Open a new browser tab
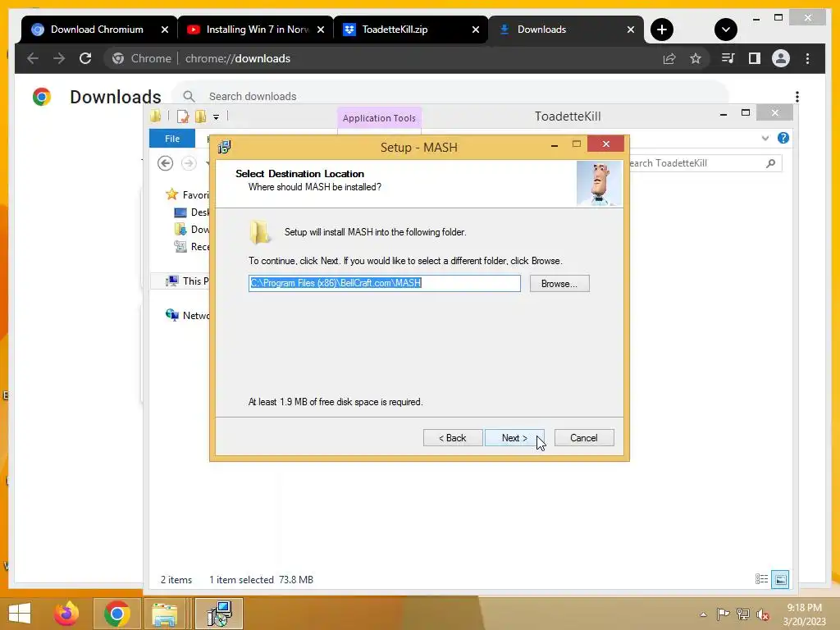 (662, 30)
